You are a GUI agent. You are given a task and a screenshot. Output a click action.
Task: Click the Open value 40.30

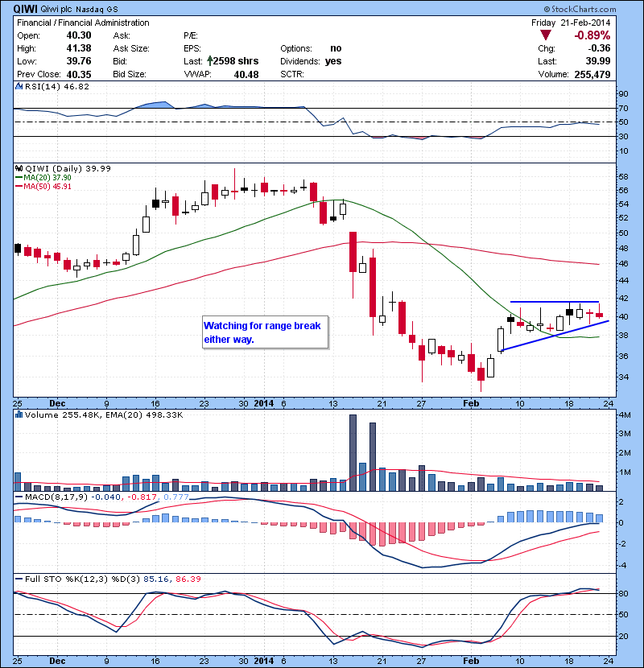[x=79, y=35]
